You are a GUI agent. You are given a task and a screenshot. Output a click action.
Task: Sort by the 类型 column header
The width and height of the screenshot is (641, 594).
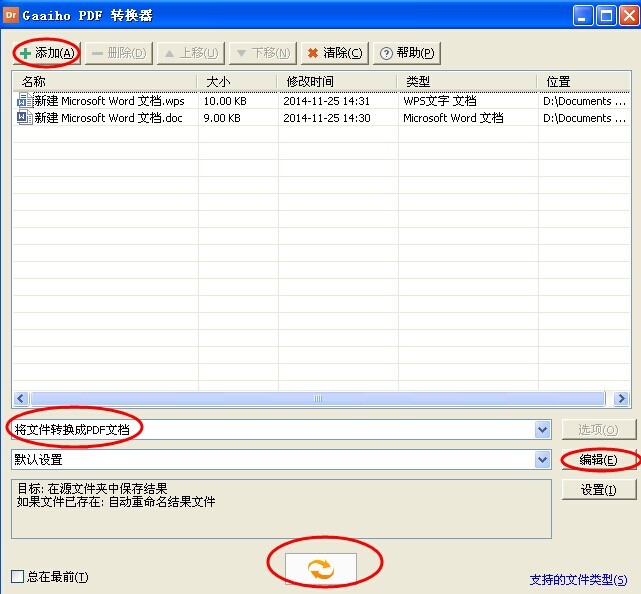[x=467, y=81]
